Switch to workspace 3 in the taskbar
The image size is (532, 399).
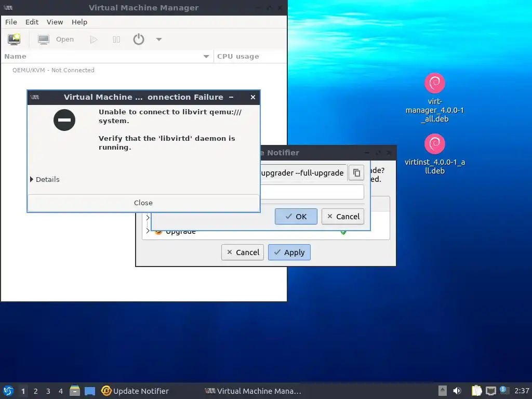click(x=48, y=391)
